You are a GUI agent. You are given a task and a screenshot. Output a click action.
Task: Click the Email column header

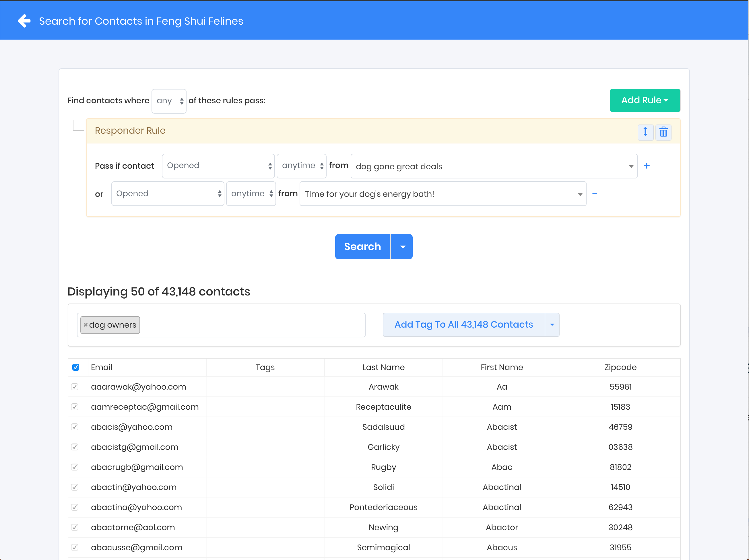[102, 367]
